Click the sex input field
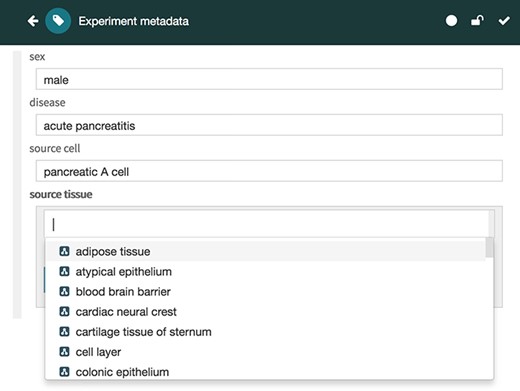520x391 pixels. [269, 79]
